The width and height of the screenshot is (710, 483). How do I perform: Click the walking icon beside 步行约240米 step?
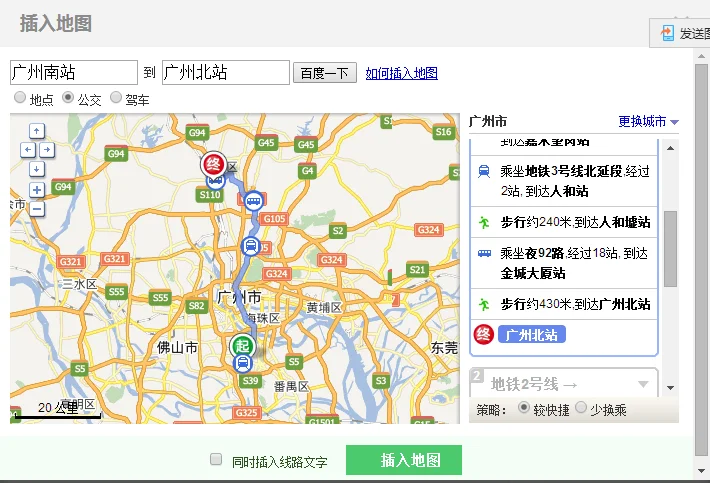click(x=484, y=222)
